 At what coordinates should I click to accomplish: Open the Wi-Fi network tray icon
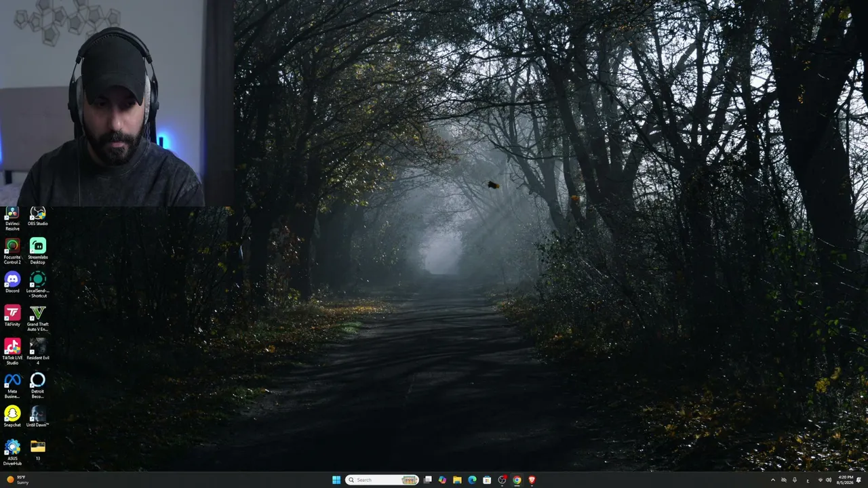(820, 480)
